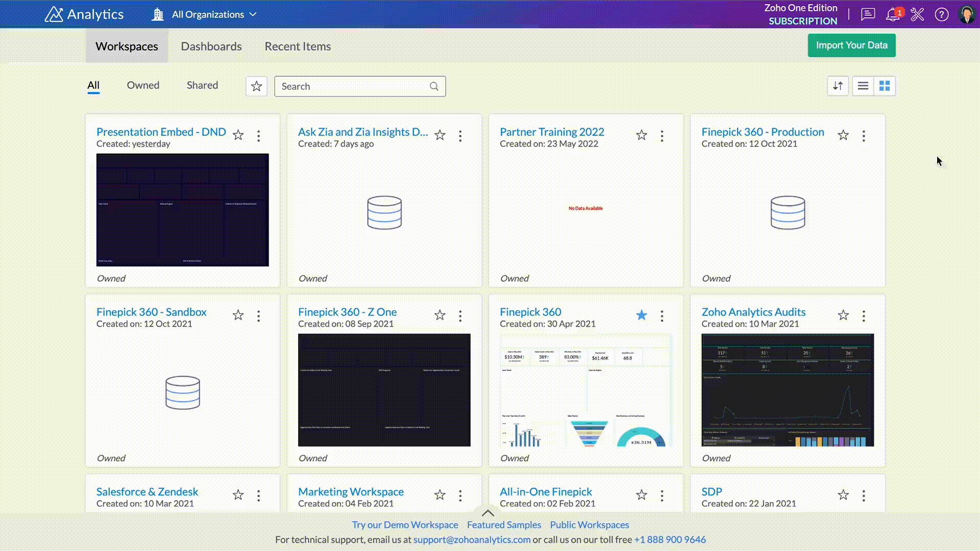This screenshot has width=980, height=551.
Task: Favorite the Zoho Analytics Audits workspace
Action: coord(843,315)
